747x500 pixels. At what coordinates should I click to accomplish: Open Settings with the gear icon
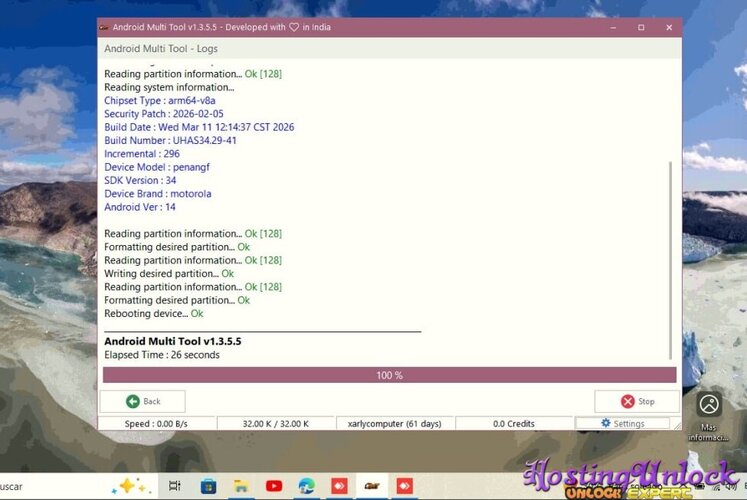coord(623,423)
